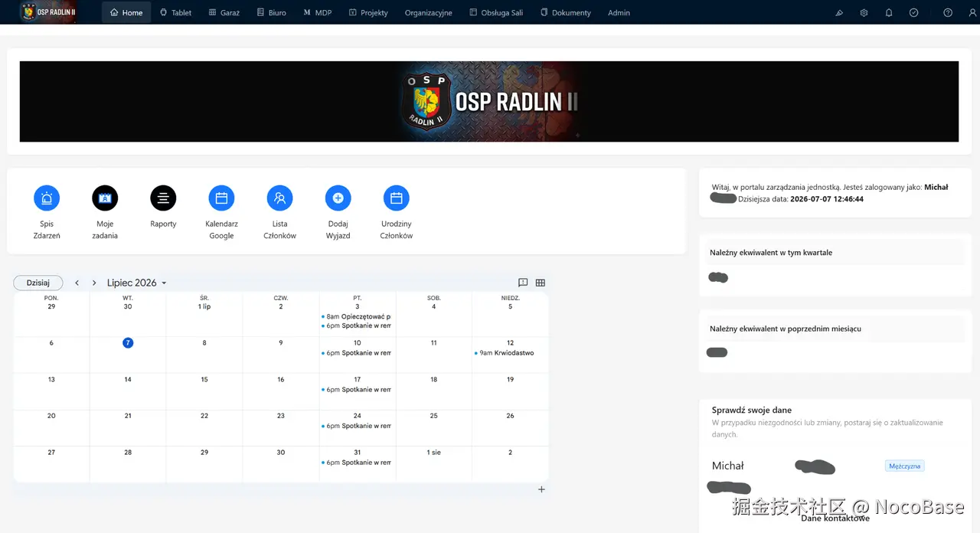Image resolution: width=980 pixels, height=533 pixels.
Task: Open the help question mark icon
Action: click(x=948, y=13)
